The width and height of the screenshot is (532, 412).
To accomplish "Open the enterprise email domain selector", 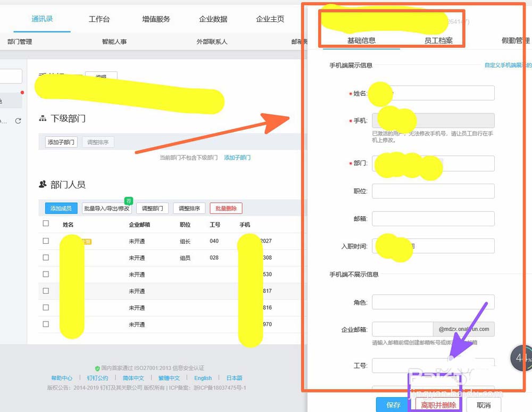I will (464, 329).
